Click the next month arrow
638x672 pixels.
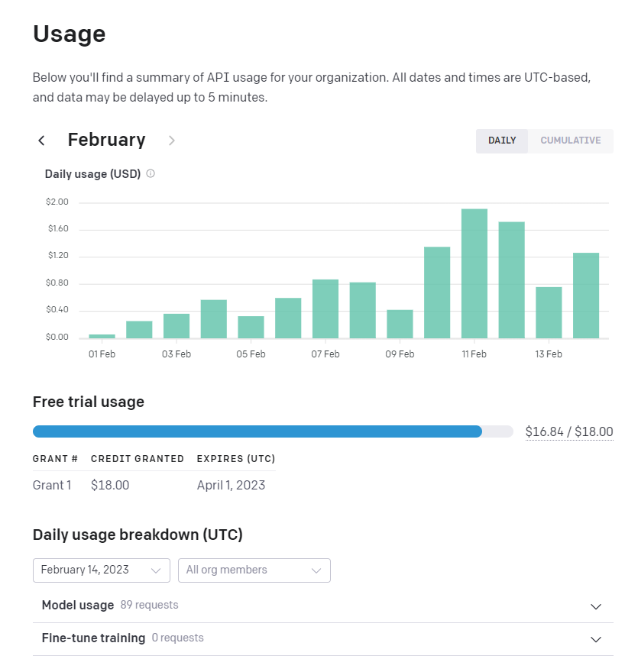pyautogui.click(x=172, y=141)
